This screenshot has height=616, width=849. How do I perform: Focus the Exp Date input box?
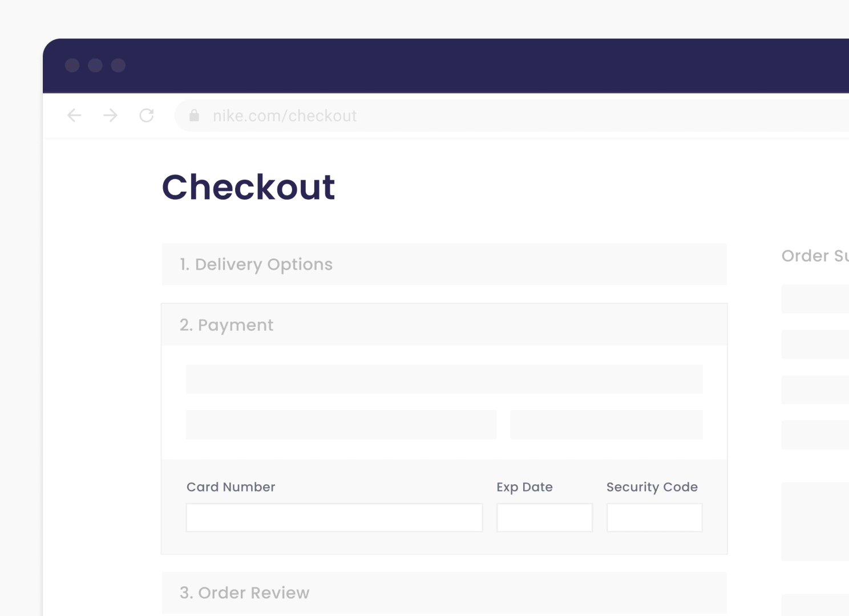coord(544,518)
